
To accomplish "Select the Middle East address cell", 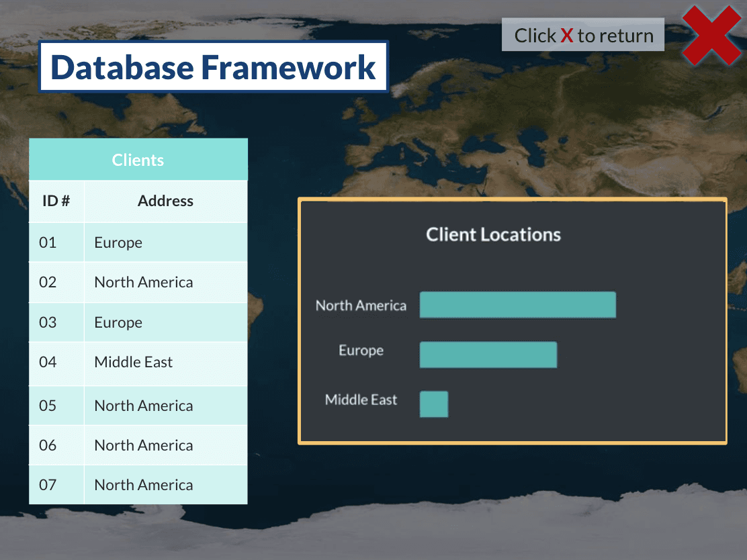I will [134, 363].
